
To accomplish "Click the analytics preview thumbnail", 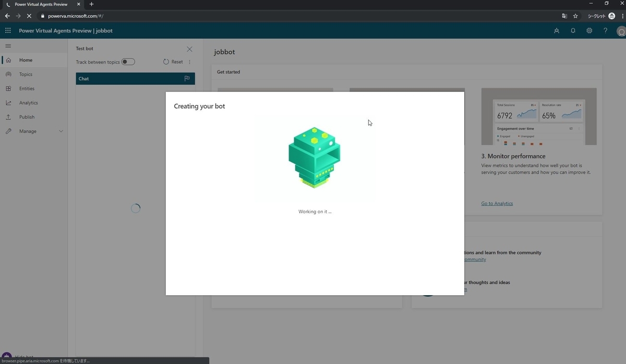I will [539, 116].
